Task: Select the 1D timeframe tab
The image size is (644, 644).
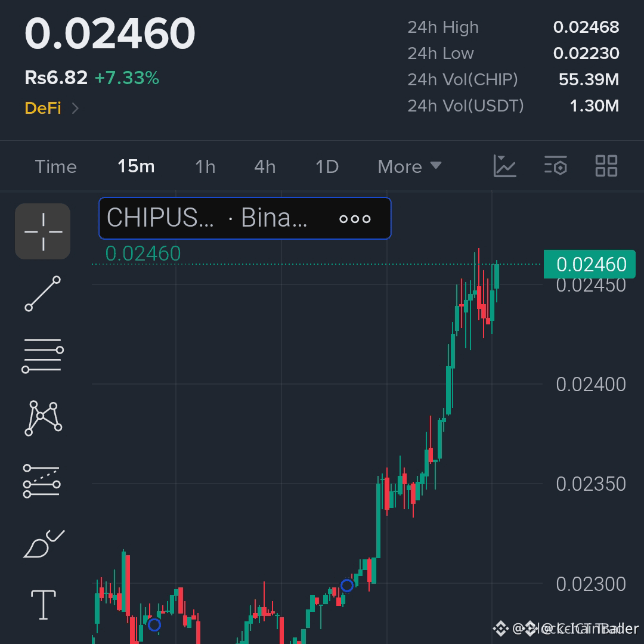Action: click(x=327, y=167)
